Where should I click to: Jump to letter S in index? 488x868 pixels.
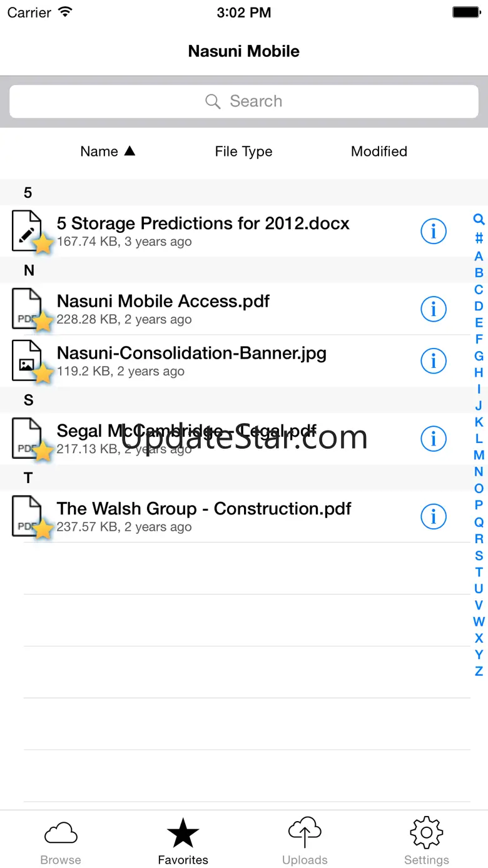click(x=479, y=555)
